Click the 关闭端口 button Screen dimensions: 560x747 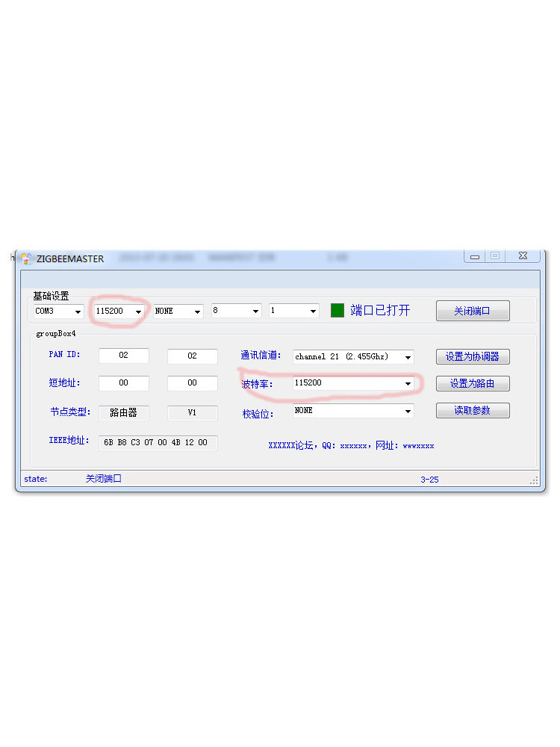pyautogui.click(x=473, y=311)
